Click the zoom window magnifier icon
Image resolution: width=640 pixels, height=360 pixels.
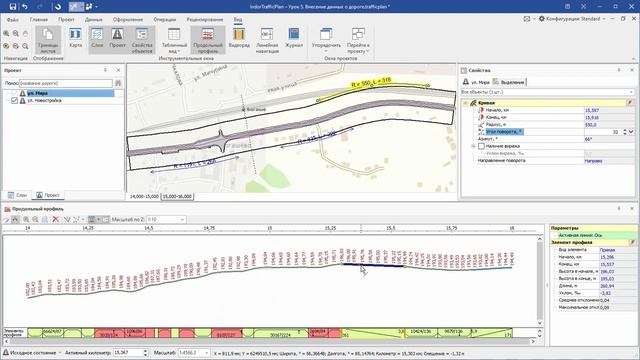coord(25,46)
